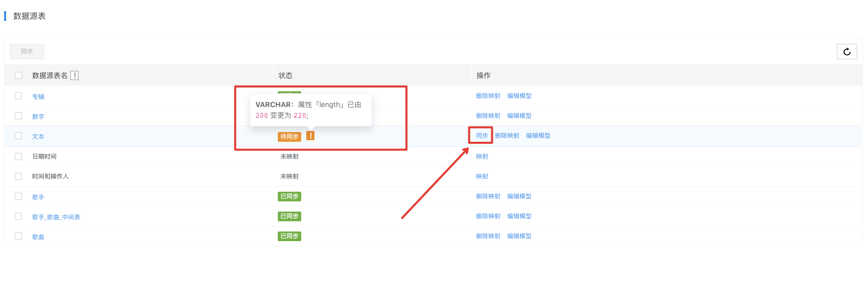Viewport: 868px width, 284px height.
Task: Click 映射 for 日期时间 row
Action: [x=482, y=157]
